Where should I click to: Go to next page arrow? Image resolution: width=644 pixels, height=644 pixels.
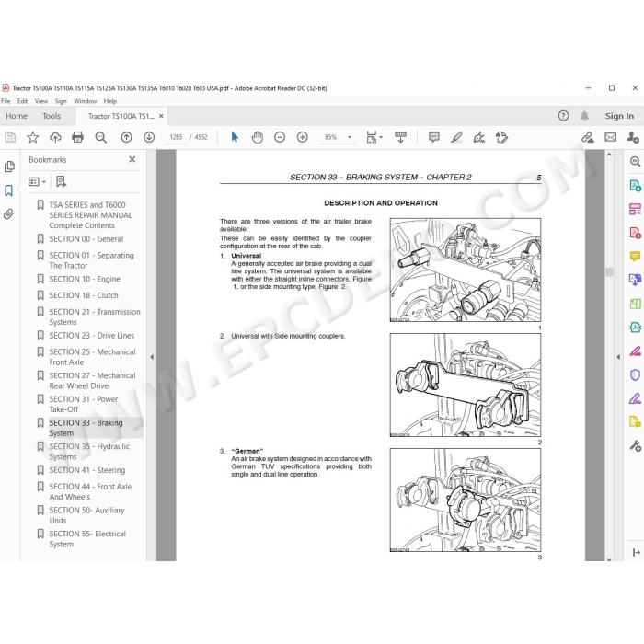[149, 137]
